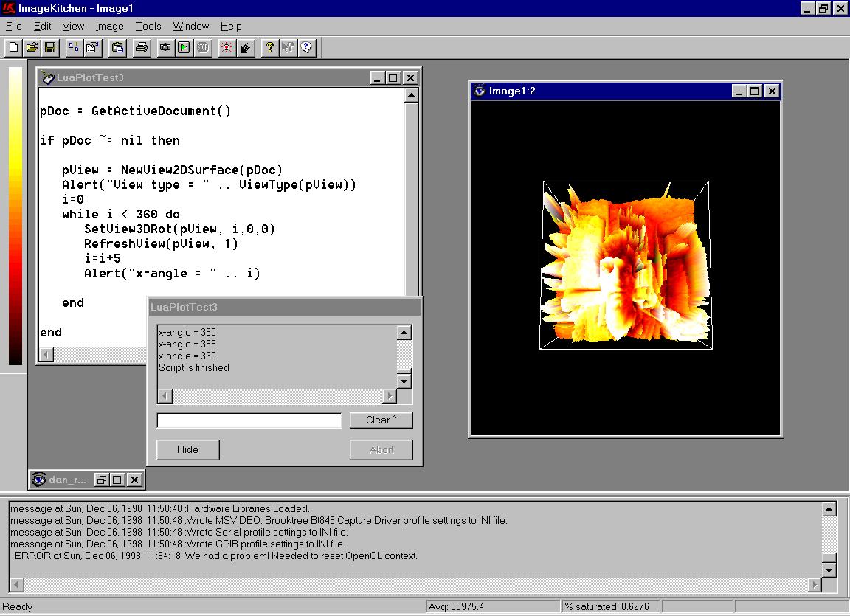Click message log scroll up arrow

click(829, 509)
